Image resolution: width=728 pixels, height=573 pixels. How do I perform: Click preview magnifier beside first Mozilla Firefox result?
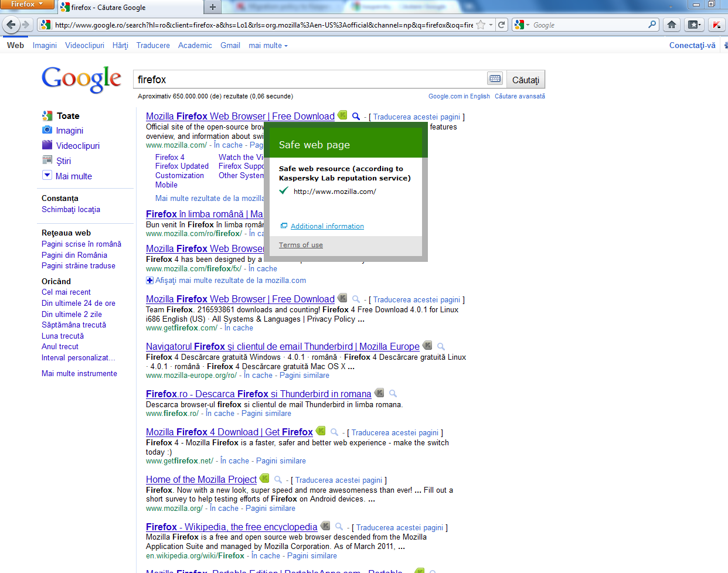[x=356, y=117]
